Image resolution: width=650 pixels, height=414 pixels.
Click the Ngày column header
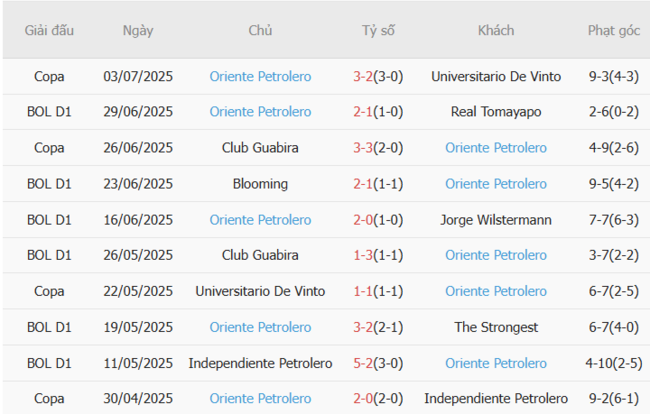tap(138, 30)
